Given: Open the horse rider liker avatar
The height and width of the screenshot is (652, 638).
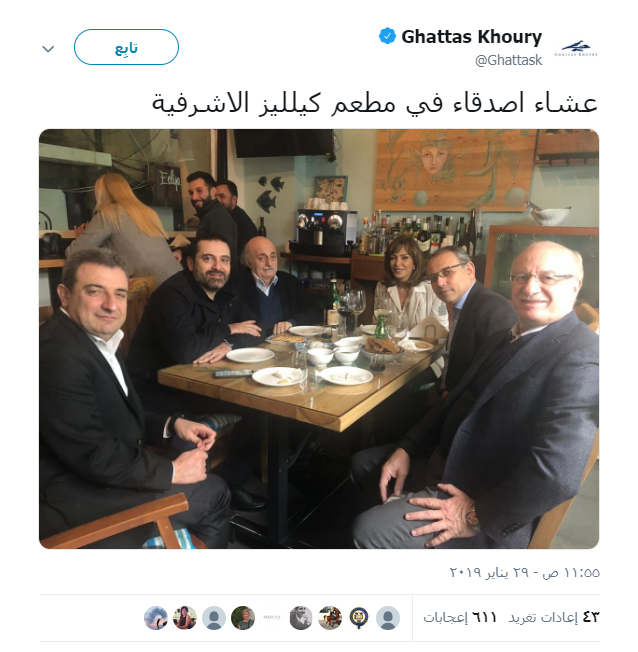Looking at the screenshot, I should click(x=330, y=617).
